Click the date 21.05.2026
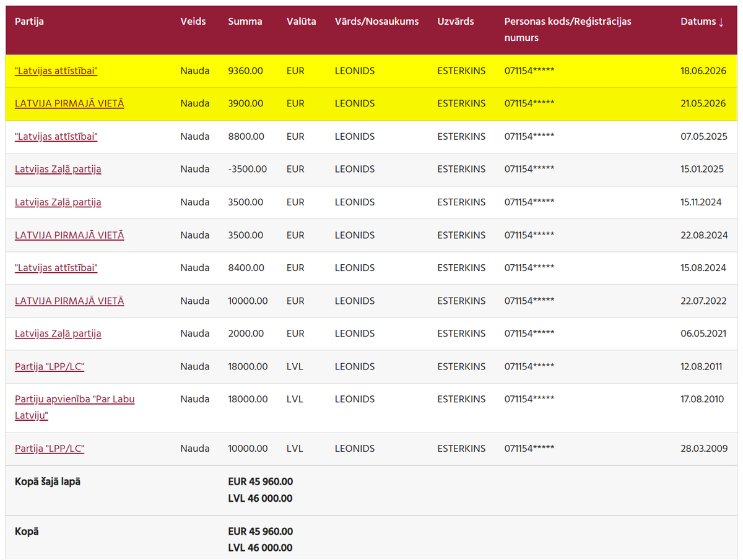743x560 pixels. tap(703, 104)
